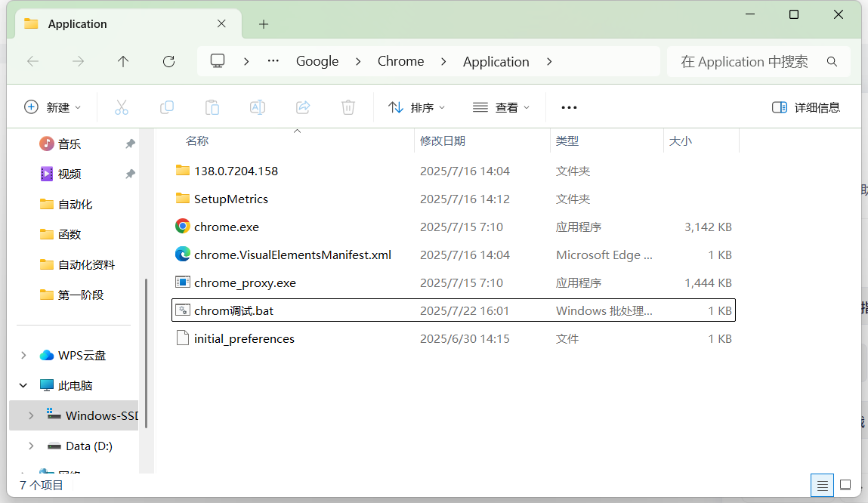Image resolution: width=868 pixels, height=503 pixels.
Task: Switch to the Application tab
Action: click(76, 23)
